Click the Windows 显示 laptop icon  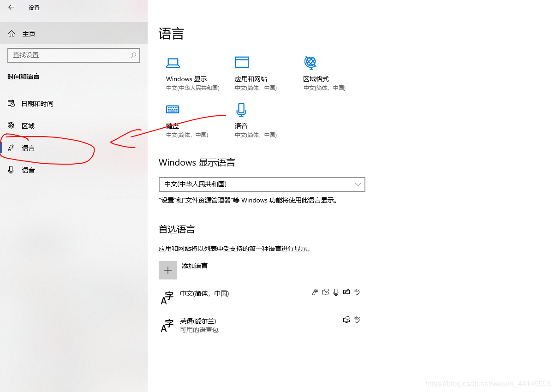[x=173, y=63]
